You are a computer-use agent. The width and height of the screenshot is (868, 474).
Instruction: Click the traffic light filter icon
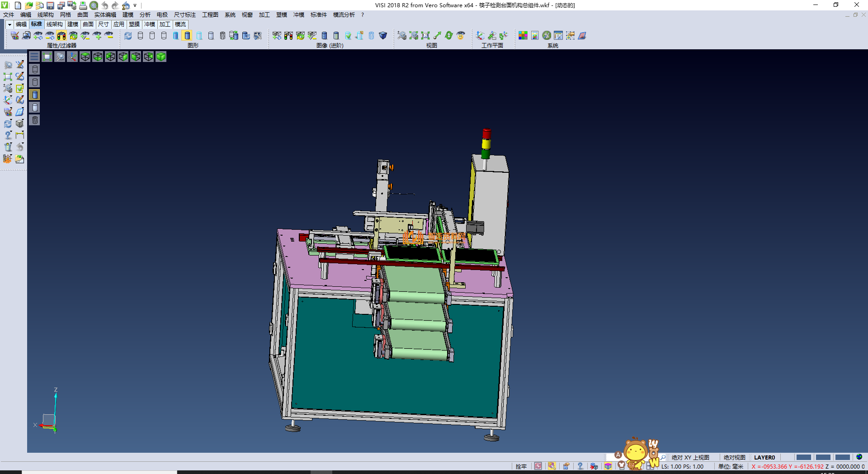tap(61, 36)
